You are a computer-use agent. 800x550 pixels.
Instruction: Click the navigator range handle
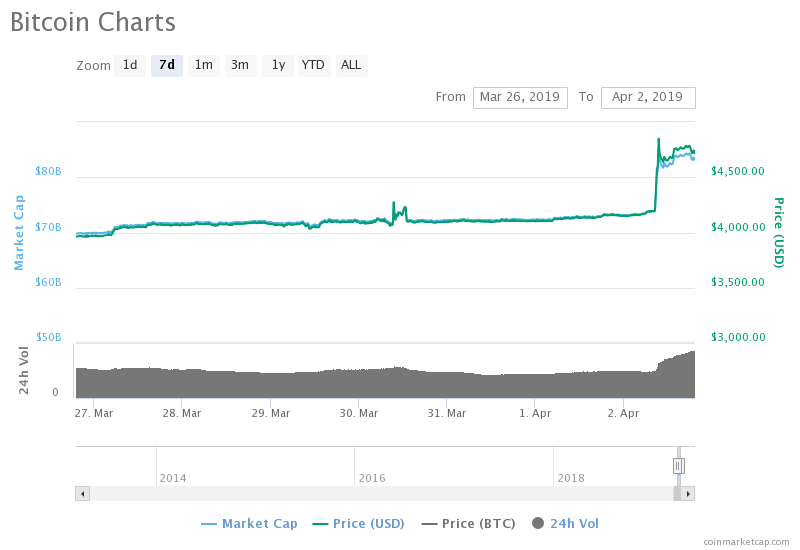point(678,465)
